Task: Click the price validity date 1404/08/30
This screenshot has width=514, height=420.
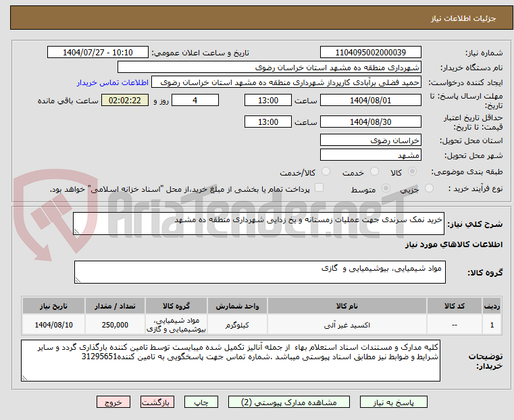Action: pyautogui.click(x=371, y=122)
